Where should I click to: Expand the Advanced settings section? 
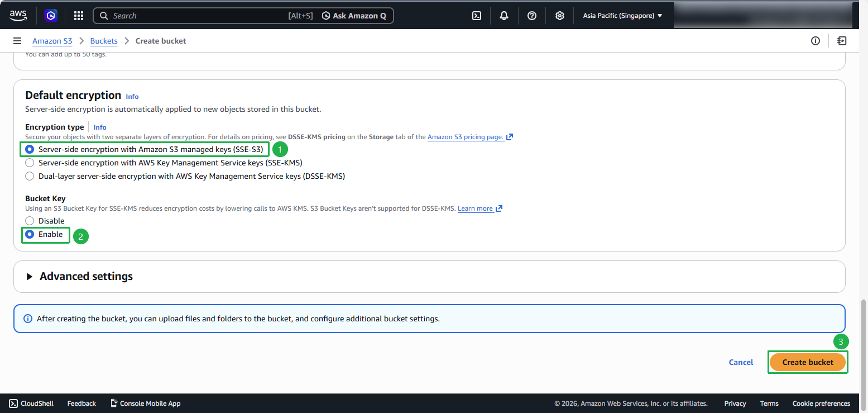click(80, 276)
